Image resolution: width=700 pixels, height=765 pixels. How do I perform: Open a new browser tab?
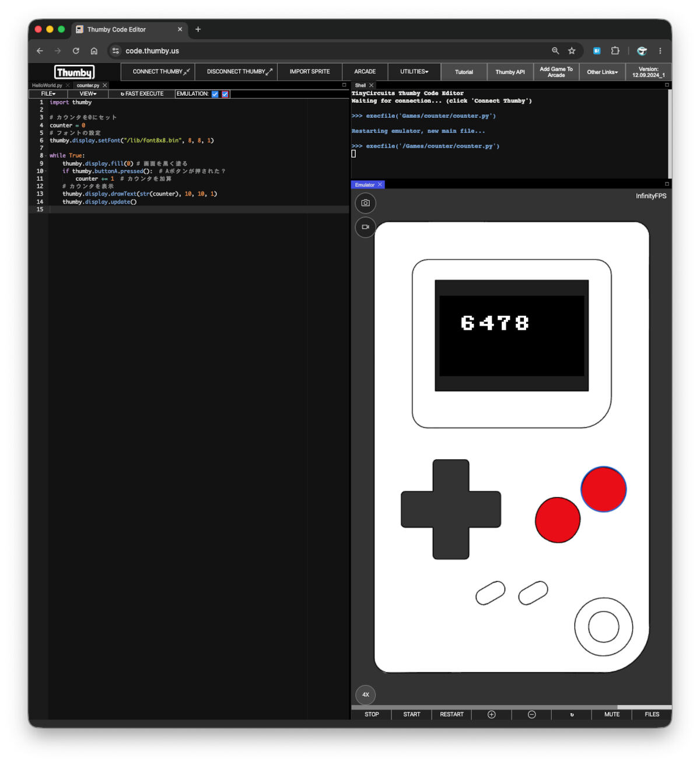pyautogui.click(x=198, y=29)
